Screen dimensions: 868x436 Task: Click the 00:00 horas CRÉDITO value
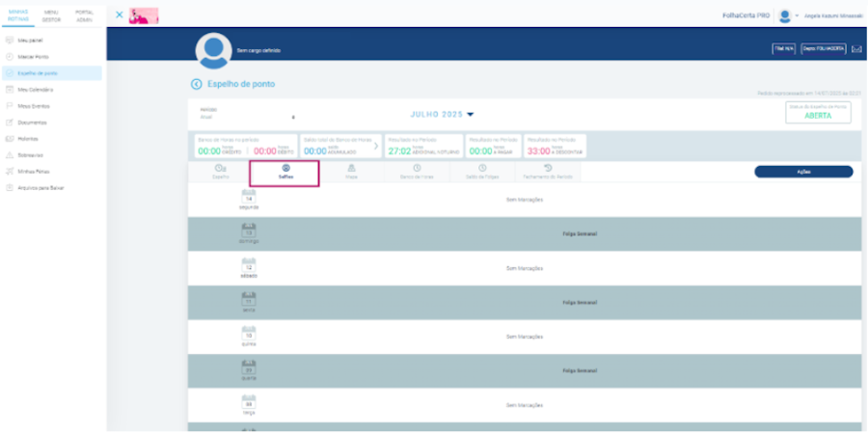tap(220, 150)
